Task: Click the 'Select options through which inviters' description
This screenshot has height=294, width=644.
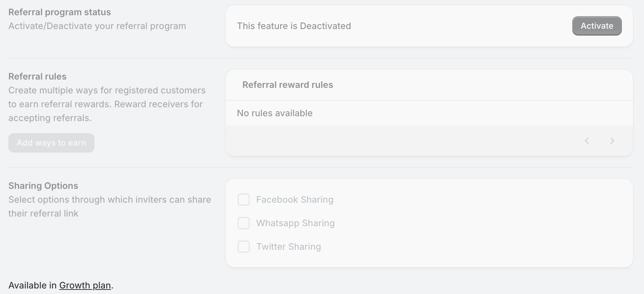Action: [110, 206]
